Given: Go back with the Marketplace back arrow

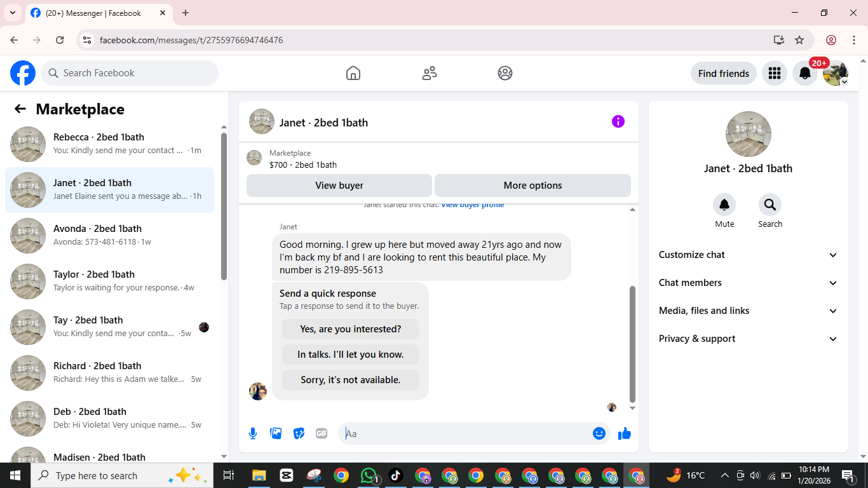Looking at the screenshot, I should [x=20, y=109].
